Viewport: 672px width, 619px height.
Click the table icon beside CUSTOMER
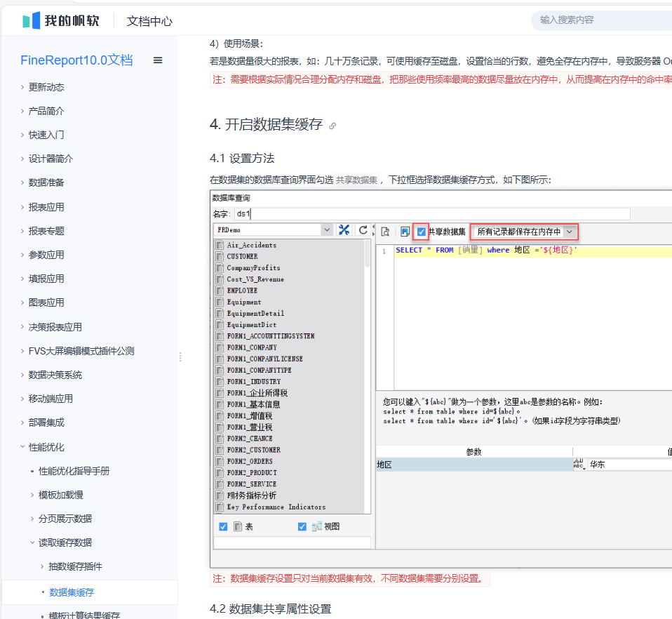[220, 256]
